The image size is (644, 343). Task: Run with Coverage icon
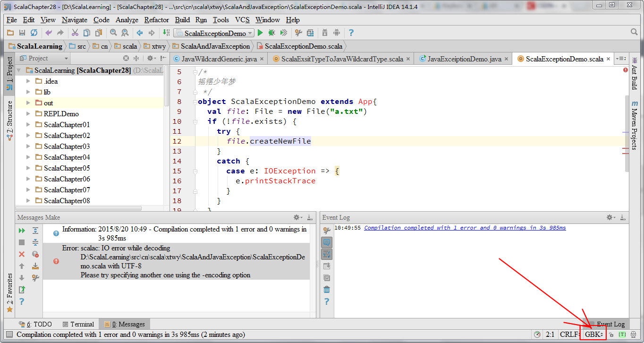[284, 33]
